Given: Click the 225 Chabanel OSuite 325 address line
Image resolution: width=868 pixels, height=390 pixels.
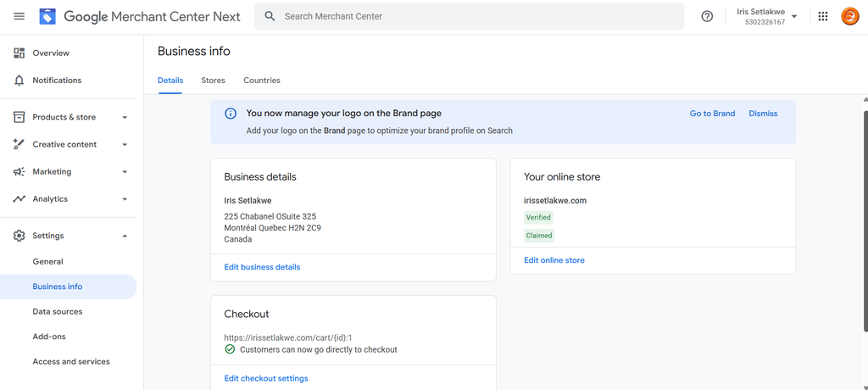Looking at the screenshot, I should [x=270, y=216].
